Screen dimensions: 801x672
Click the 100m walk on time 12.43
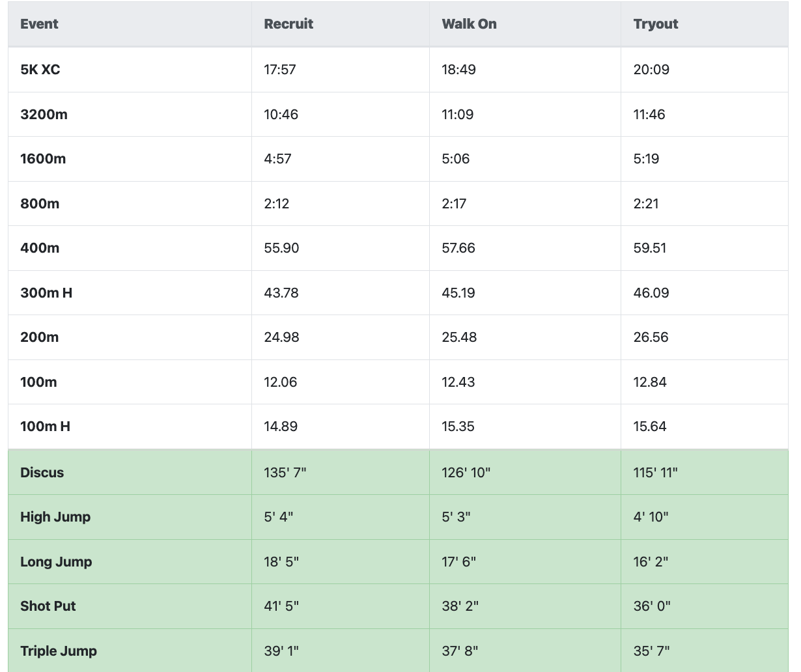458,382
